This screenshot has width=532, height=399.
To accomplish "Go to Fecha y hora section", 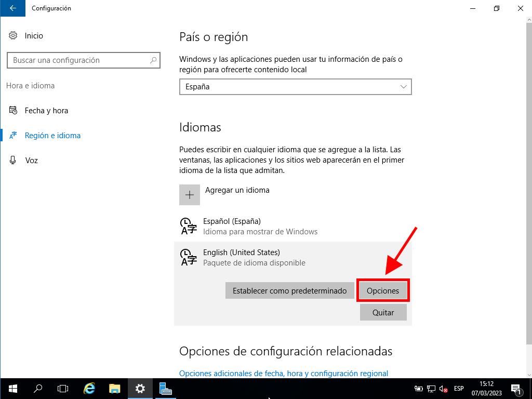I will tap(46, 111).
